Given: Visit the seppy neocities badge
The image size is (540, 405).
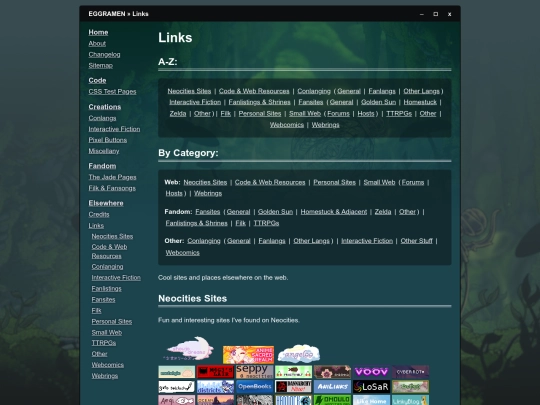Looking at the screenshot, I should [x=255, y=372].
